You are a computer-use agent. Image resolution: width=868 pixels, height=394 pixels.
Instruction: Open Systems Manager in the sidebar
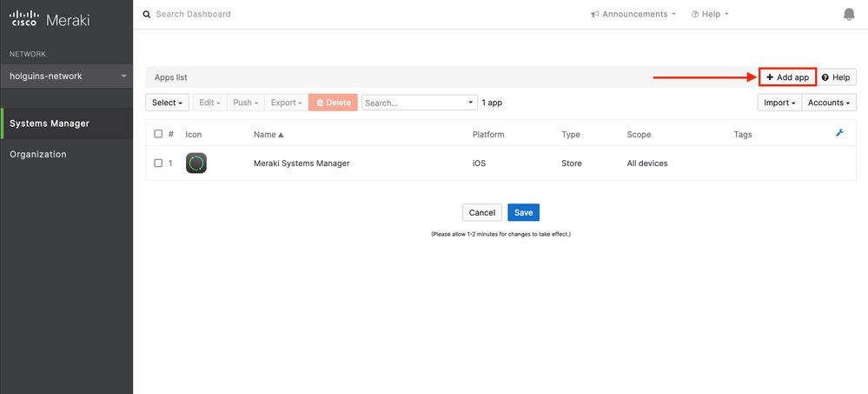50,124
